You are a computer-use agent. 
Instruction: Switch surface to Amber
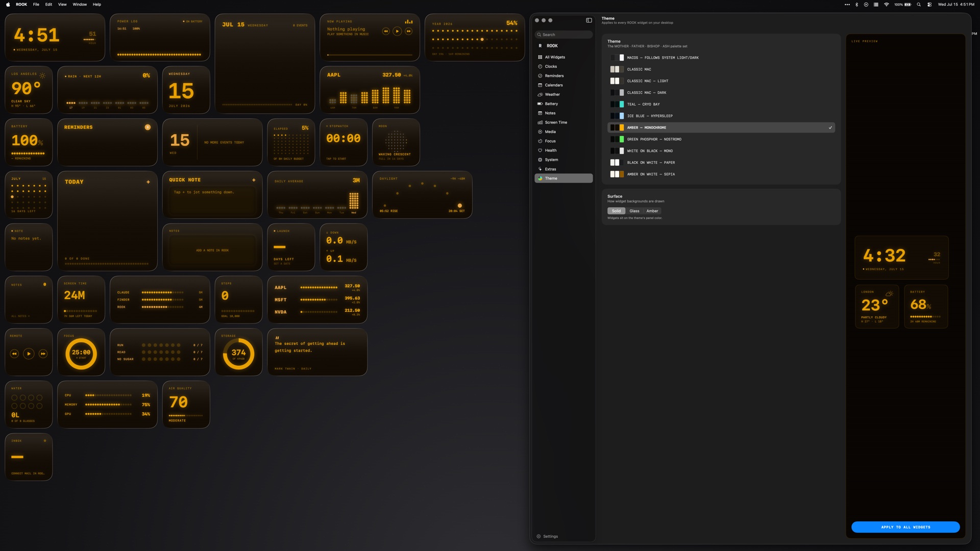click(x=652, y=211)
